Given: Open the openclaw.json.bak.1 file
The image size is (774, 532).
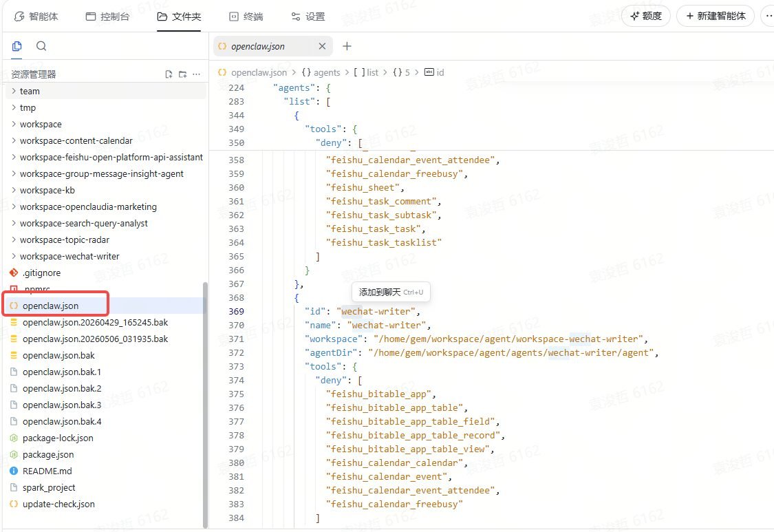Looking at the screenshot, I should tap(106, 372).
